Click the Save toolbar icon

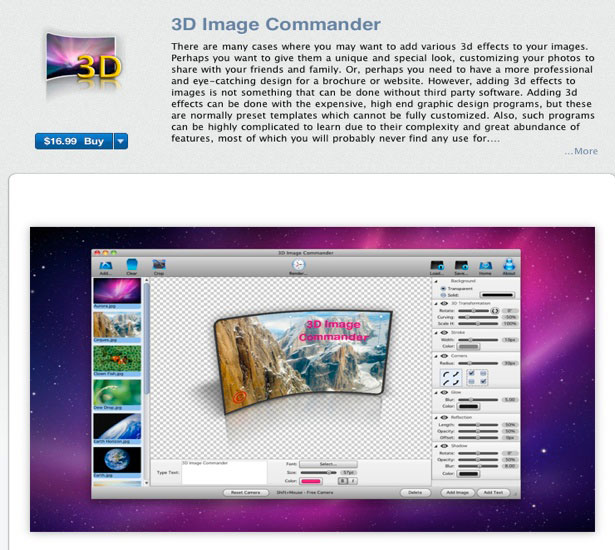point(461,266)
